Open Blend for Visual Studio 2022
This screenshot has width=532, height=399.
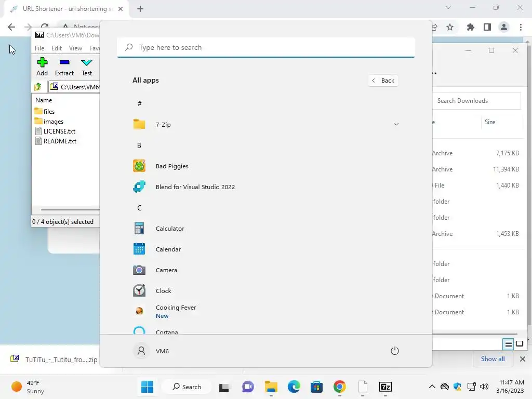coord(265,187)
